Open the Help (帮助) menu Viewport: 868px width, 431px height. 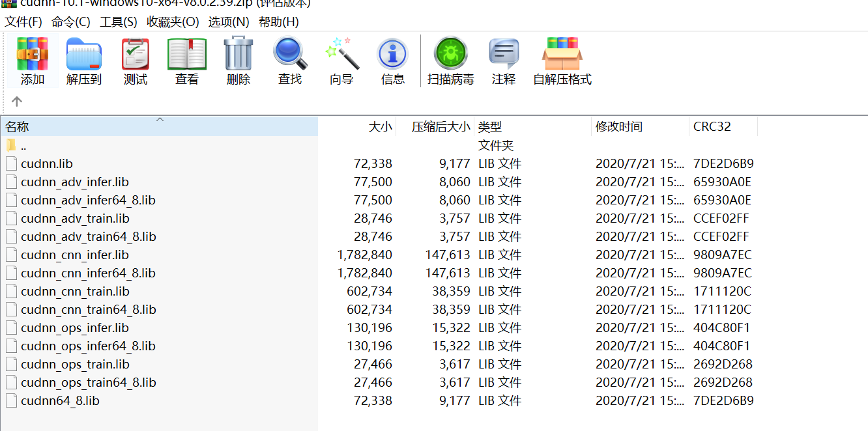coord(279,21)
